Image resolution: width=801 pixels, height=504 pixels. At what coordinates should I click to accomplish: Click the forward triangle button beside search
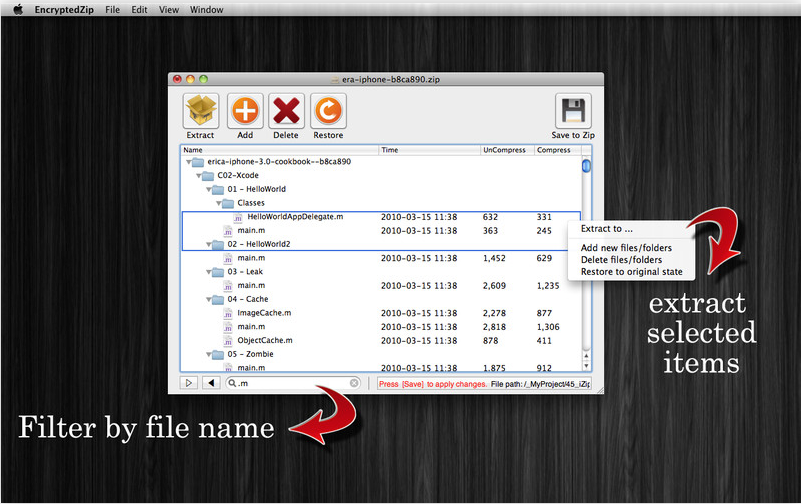pos(189,382)
